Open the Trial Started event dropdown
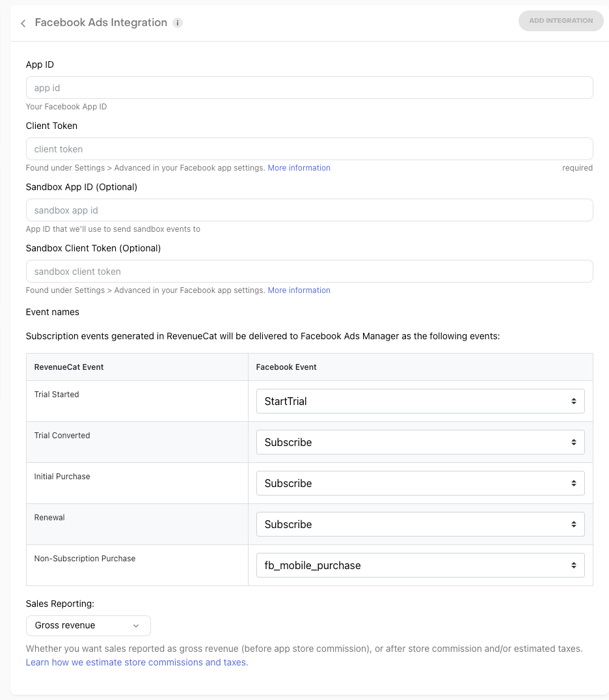The image size is (609, 700). click(420, 401)
